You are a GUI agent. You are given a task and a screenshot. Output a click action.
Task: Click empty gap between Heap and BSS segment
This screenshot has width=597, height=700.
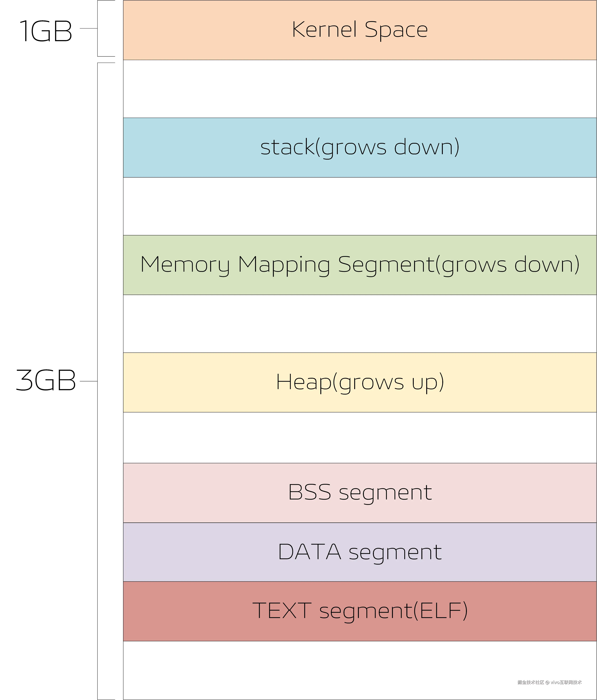click(360, 437)
